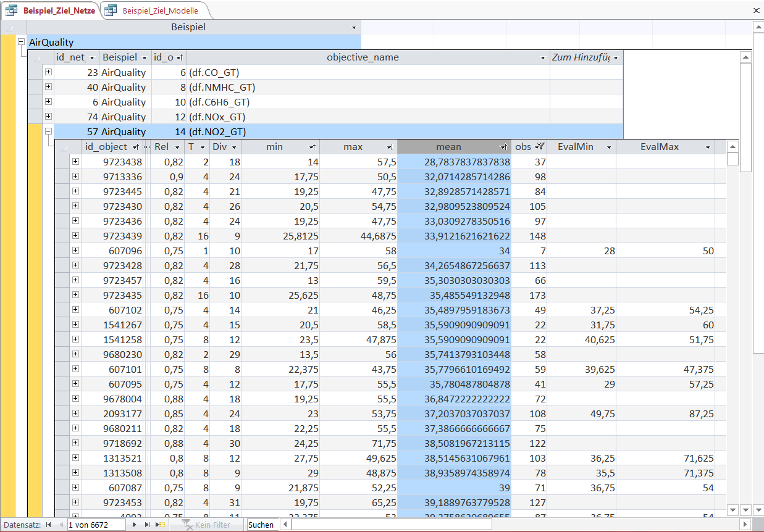Go to the first record
764x532 pixels.
tap(48, 525)
